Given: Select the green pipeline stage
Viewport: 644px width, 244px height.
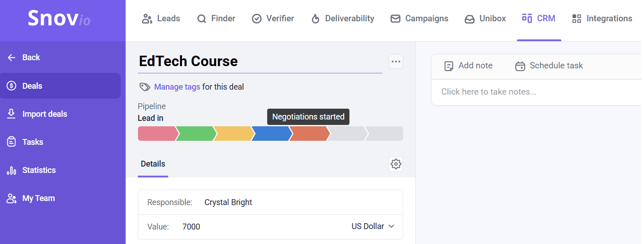Looking at the screenshot, I should pos(195,134).
